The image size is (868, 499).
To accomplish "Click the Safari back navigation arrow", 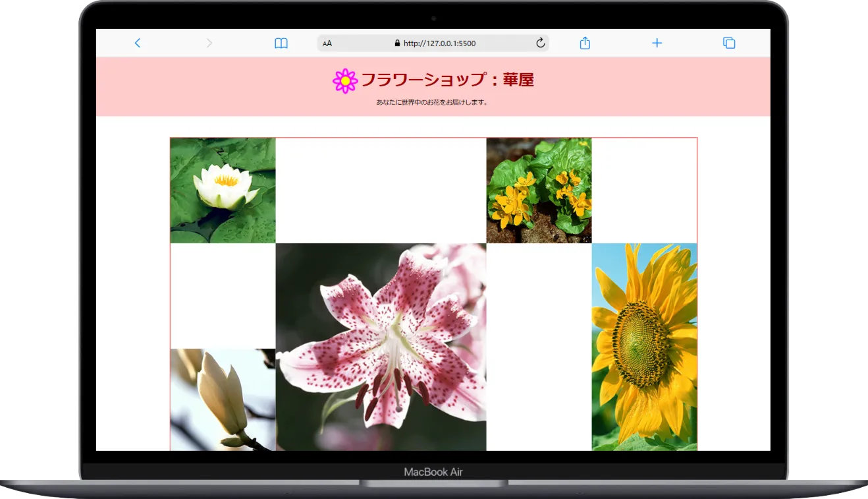I will tap(138, 43).
